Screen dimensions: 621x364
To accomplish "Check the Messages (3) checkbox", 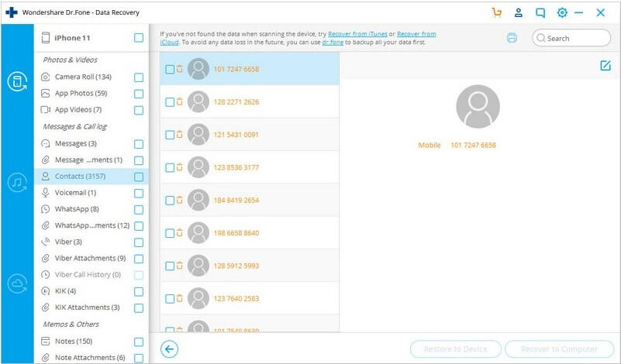I will click(139, 143).
